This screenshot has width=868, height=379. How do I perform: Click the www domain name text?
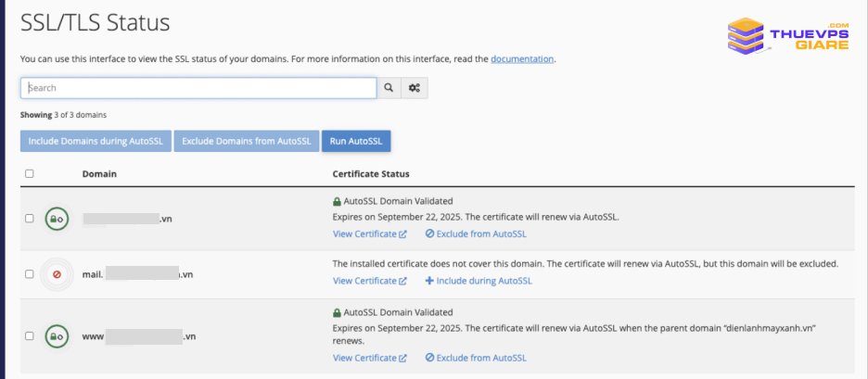coord(139,335)
